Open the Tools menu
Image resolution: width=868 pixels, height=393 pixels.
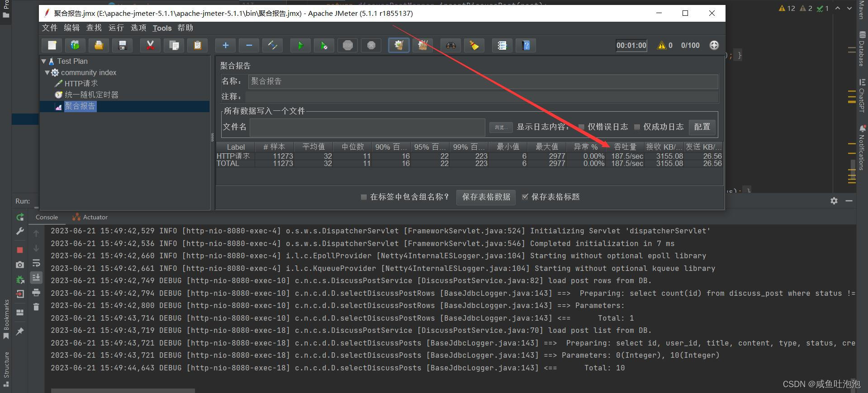coord(162,28)
